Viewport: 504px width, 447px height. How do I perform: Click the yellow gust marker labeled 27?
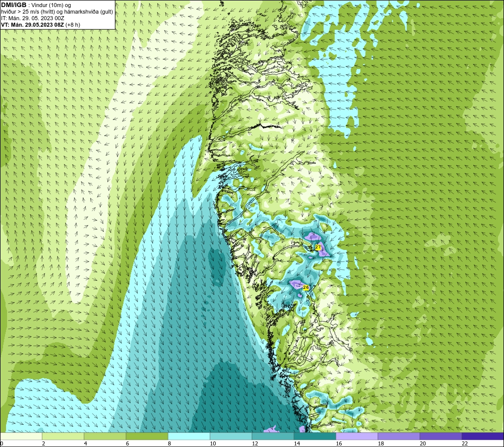pyautogui.click(x=318, y=247)
